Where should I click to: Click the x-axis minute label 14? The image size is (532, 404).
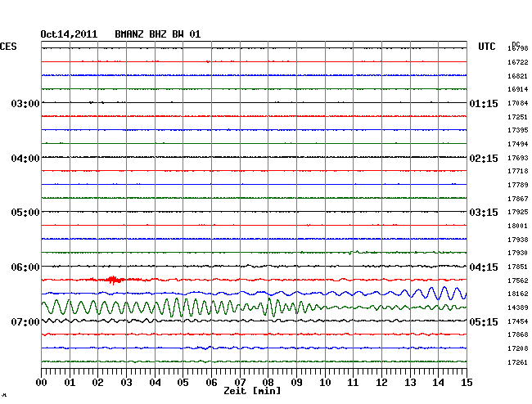click(x=438, y=383)
